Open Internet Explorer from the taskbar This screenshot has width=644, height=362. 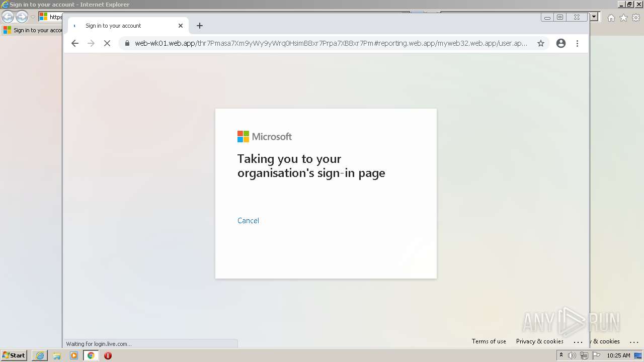[40, 355]
